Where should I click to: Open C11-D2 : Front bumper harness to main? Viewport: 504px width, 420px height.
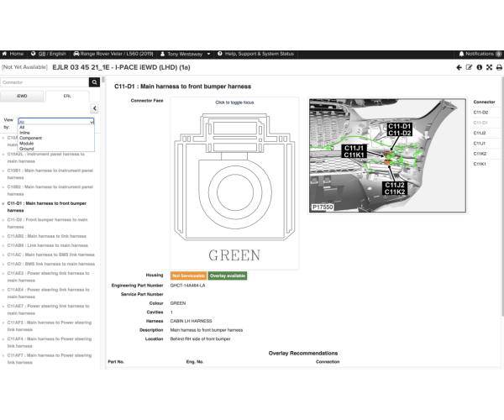tap(47, 223)
